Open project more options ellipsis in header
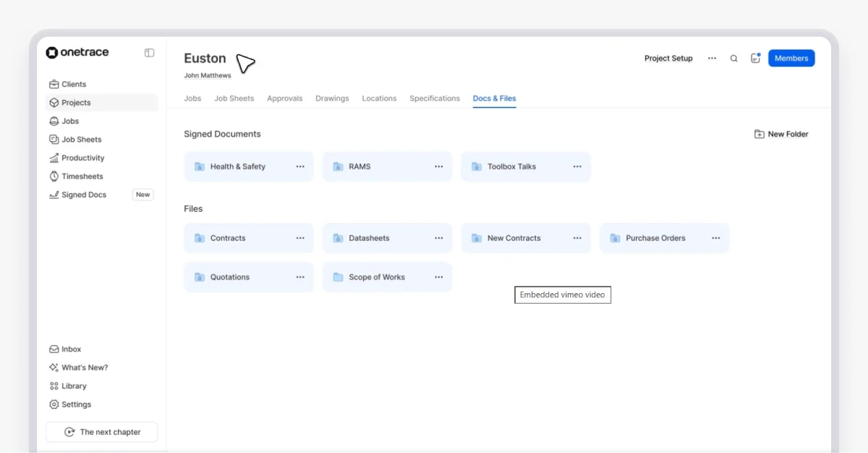This screenshot has height=453, width=868. pyautogui.click(x=712, y=59)
